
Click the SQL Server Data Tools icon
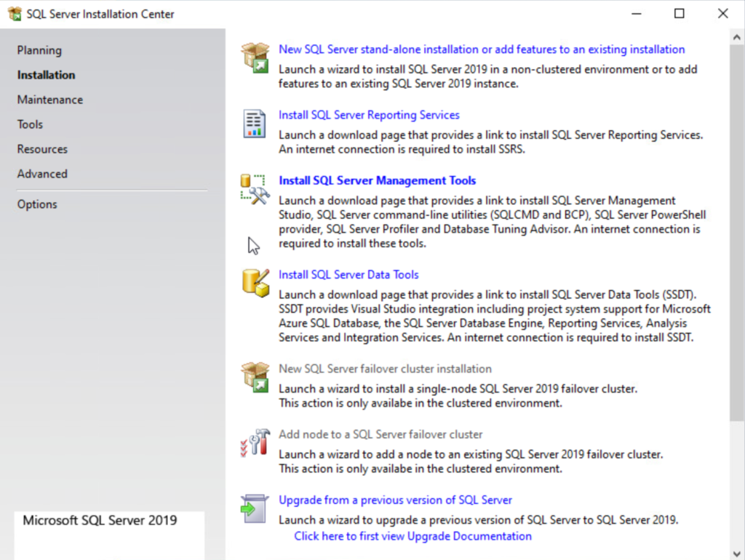255,283
